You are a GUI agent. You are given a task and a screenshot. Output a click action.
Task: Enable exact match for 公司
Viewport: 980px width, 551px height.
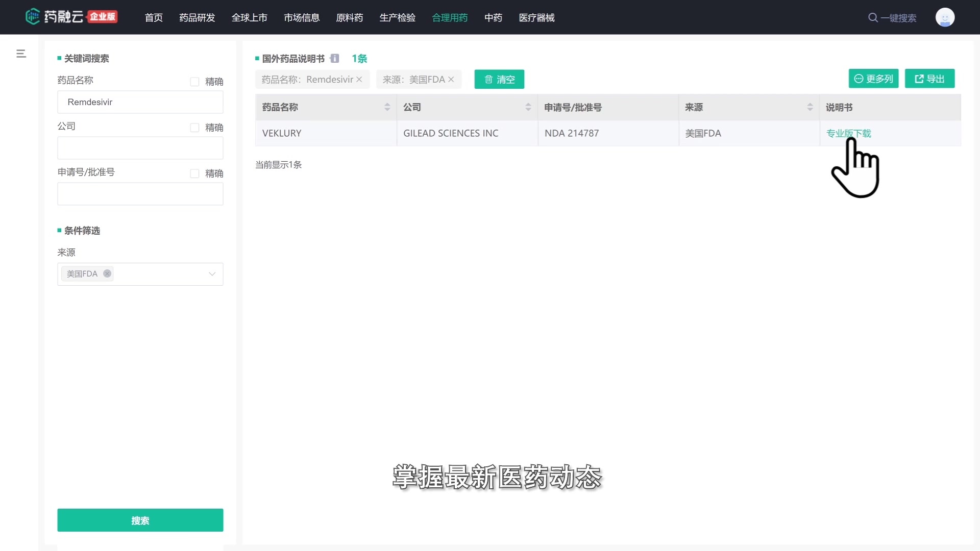pos(194,128)
